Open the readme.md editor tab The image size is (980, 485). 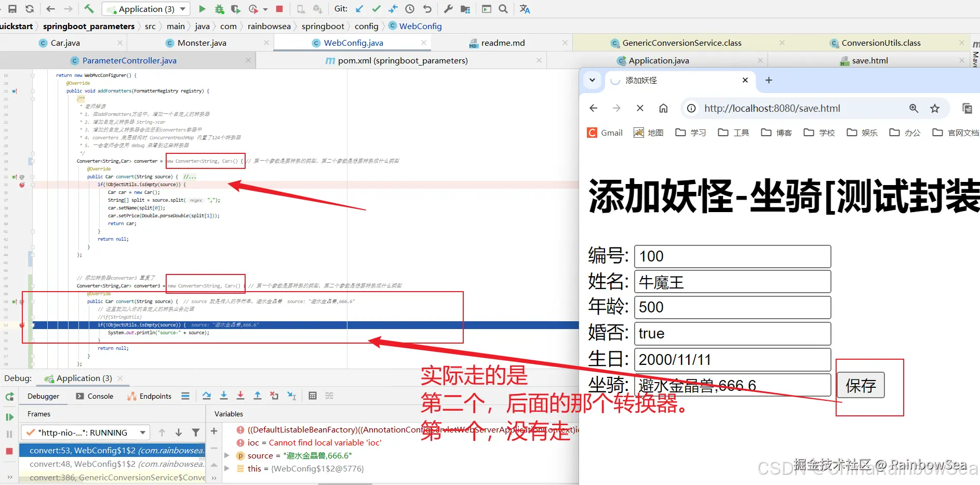[503, 43]
